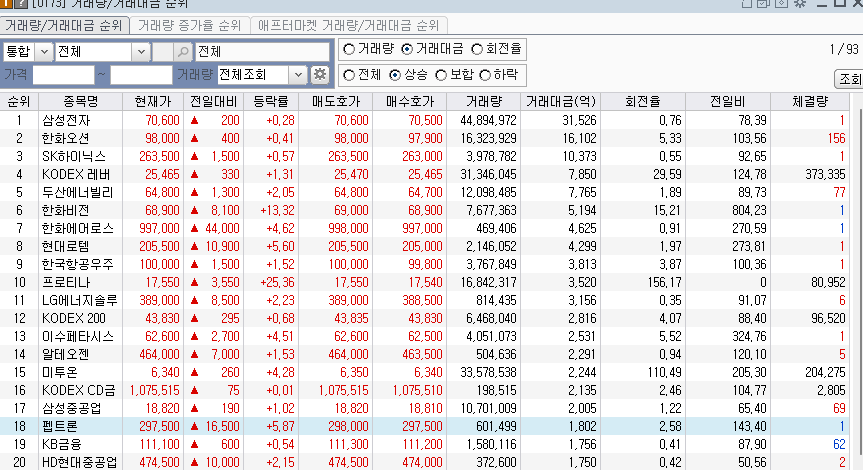
Task: Select the LG에너지솔루 stock name
Action: 80,300
